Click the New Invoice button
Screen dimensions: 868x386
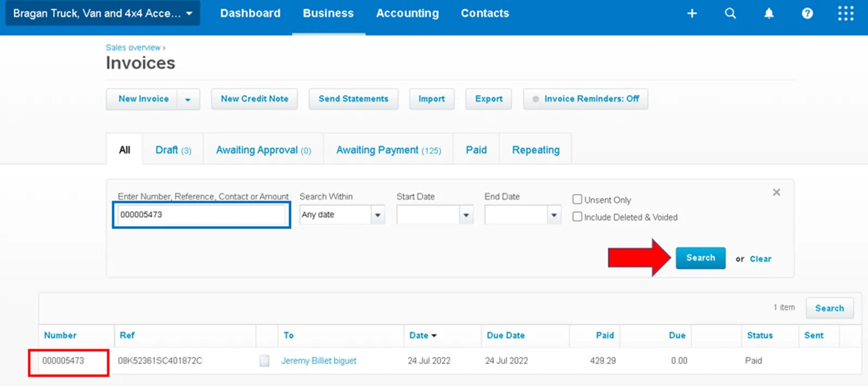(x=143, y=99)
